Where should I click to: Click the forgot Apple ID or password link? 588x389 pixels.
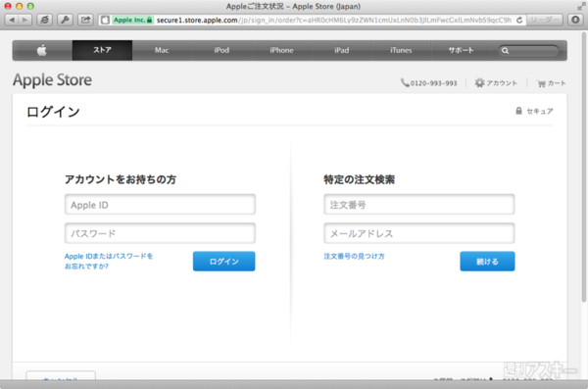(109, 261)
